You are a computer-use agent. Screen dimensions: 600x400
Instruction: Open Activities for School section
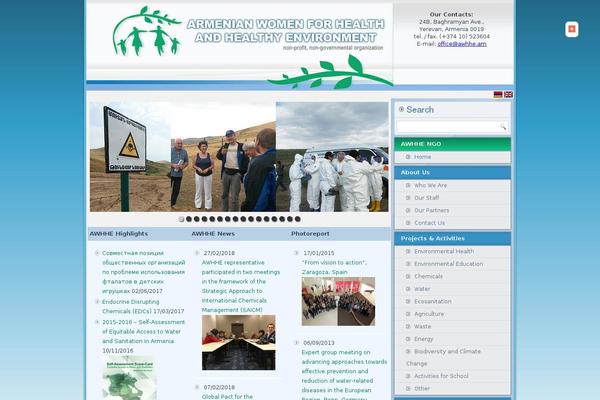click(441, 376)
